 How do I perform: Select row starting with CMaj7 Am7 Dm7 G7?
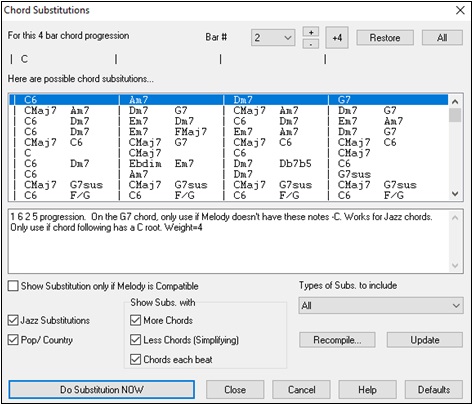pos(229,110)
